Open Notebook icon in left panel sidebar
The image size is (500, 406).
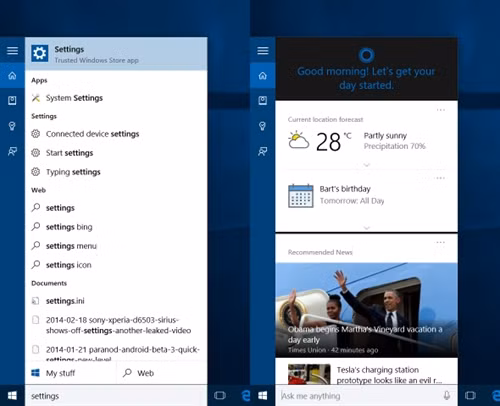(12, 100)
